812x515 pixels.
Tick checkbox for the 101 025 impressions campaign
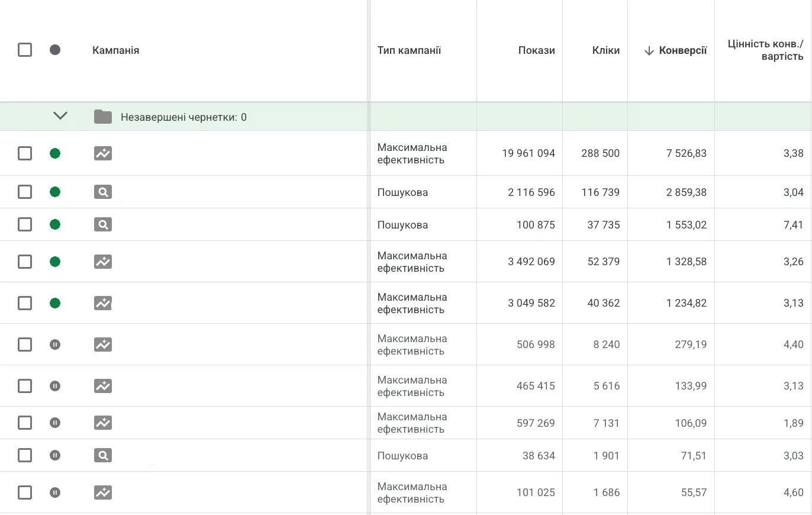click(25, 492)
